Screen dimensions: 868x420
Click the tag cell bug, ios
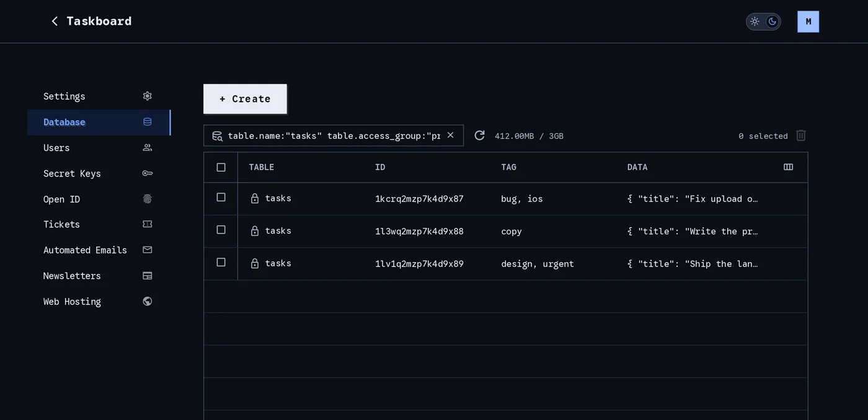click(522, 199)
